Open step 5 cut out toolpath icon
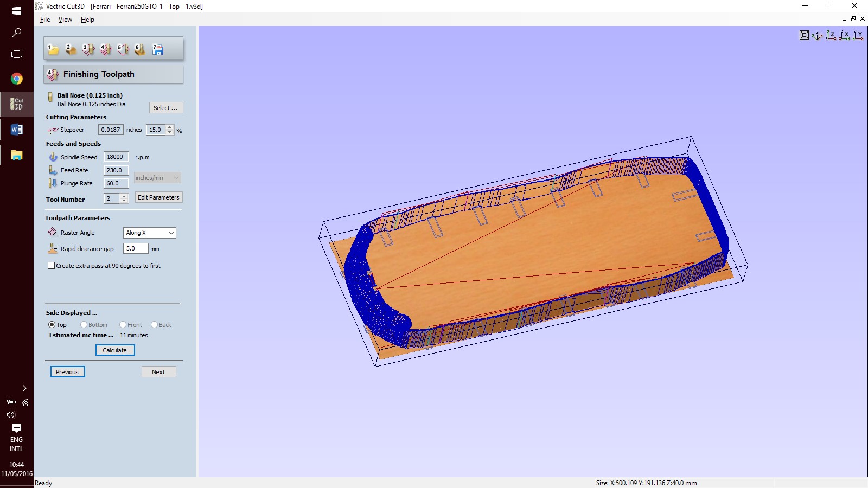 click(x=123, y=49)
